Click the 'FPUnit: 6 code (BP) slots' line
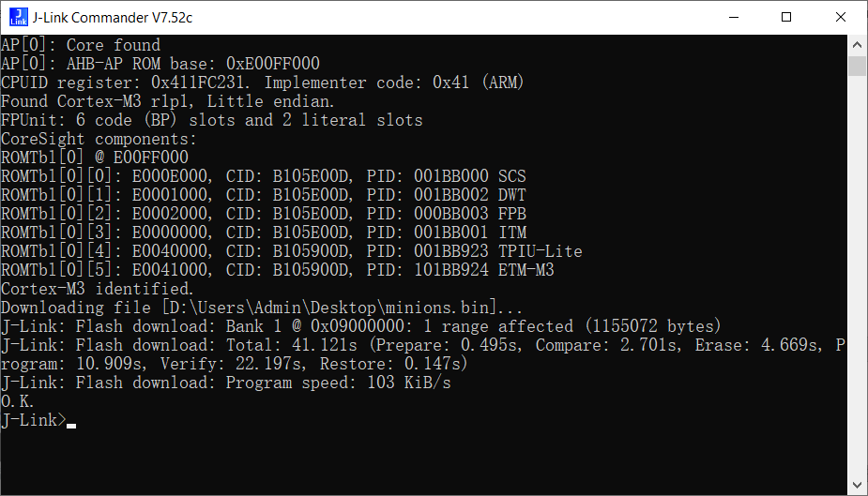The height and width of the screenshot is (496, 868). (211, 120)
